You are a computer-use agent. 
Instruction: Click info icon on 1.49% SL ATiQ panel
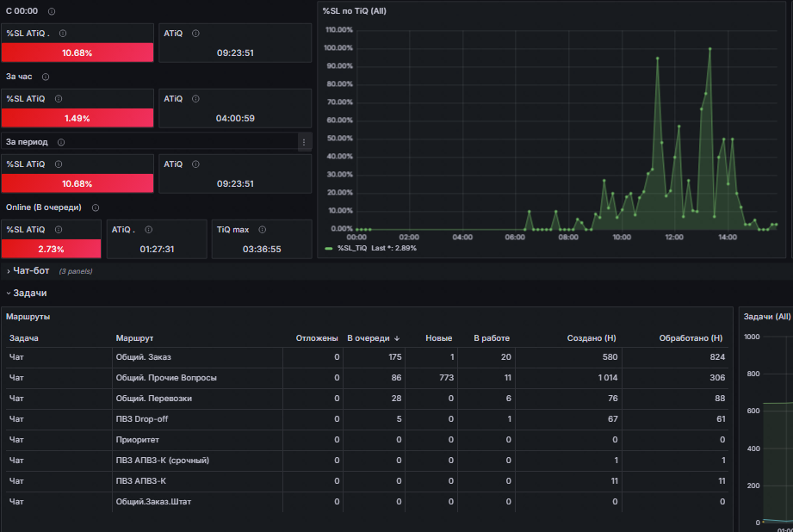tap(59, 99)
